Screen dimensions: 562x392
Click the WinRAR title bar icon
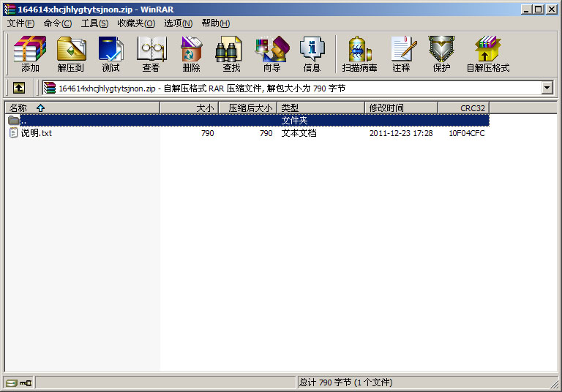10,9
